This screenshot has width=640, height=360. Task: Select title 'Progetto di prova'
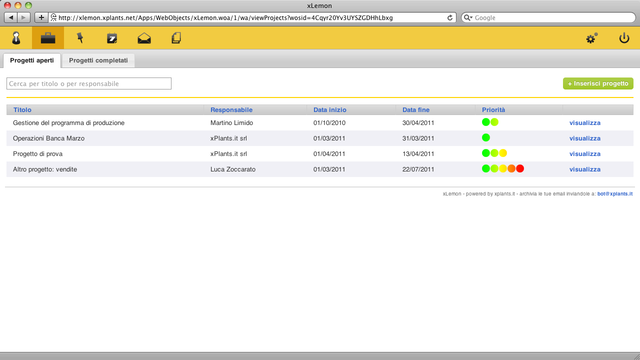(38, 154)
